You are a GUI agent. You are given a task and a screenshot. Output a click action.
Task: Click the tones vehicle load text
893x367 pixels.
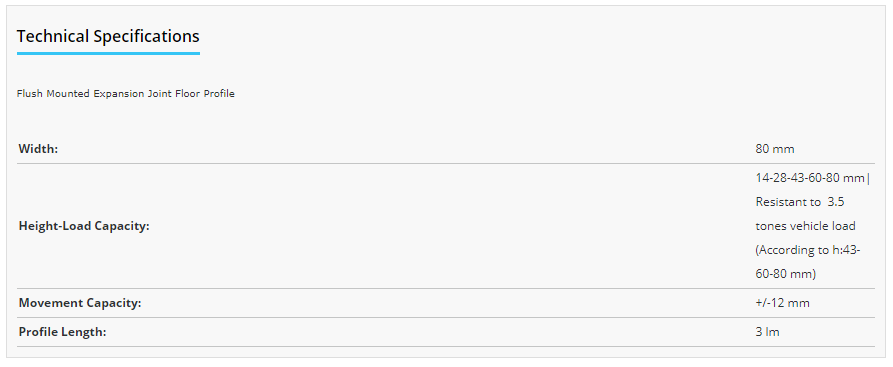[x=805, y=226]
